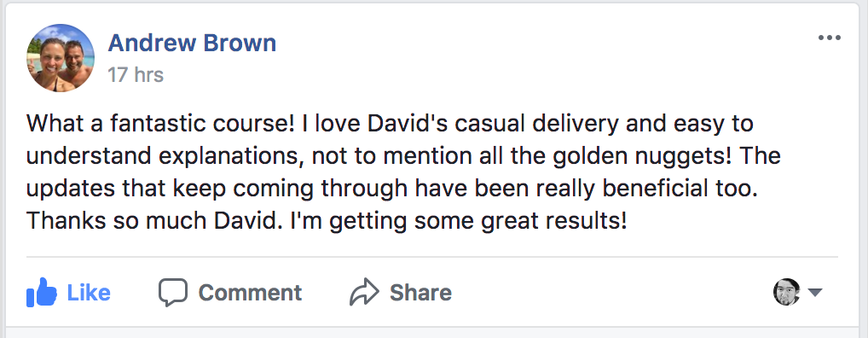
Task: Click the line starting "Thanks so much David"
Action: click(x=327, y=221)
